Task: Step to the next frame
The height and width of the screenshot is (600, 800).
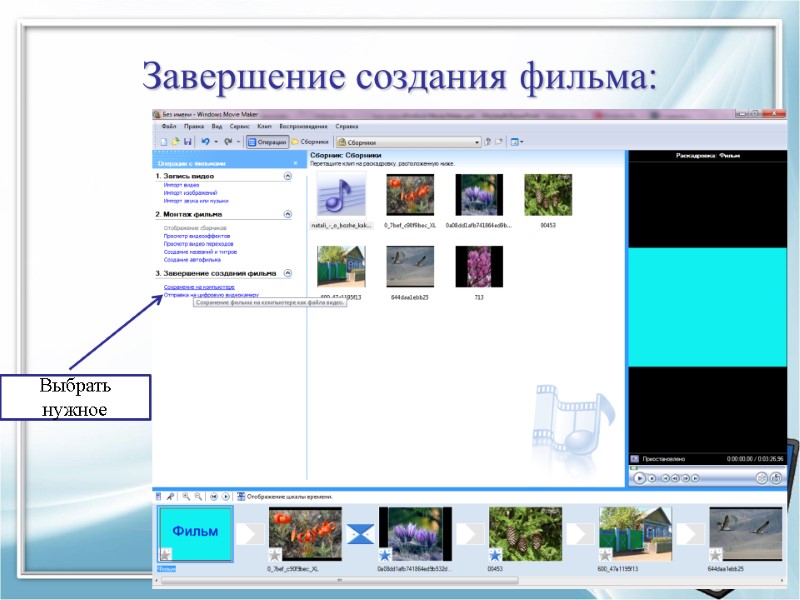Action: point(685,478)
